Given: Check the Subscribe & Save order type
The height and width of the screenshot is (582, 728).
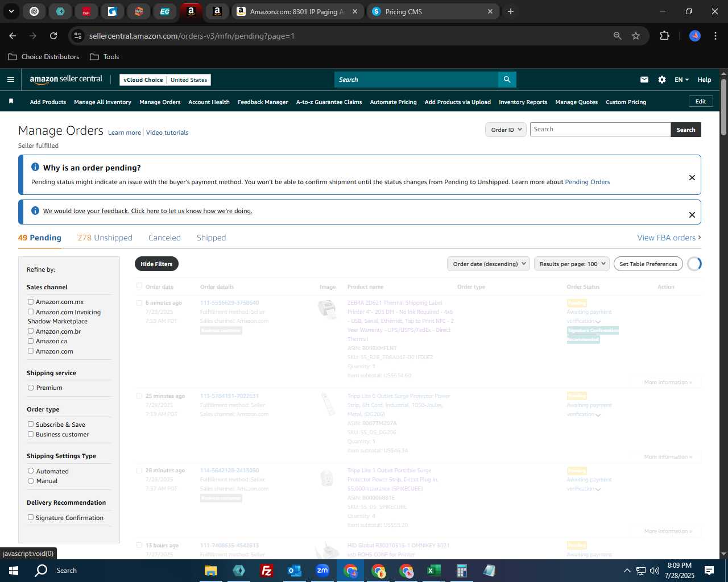Looking at the screenshot, I should (x=31, y=424).
